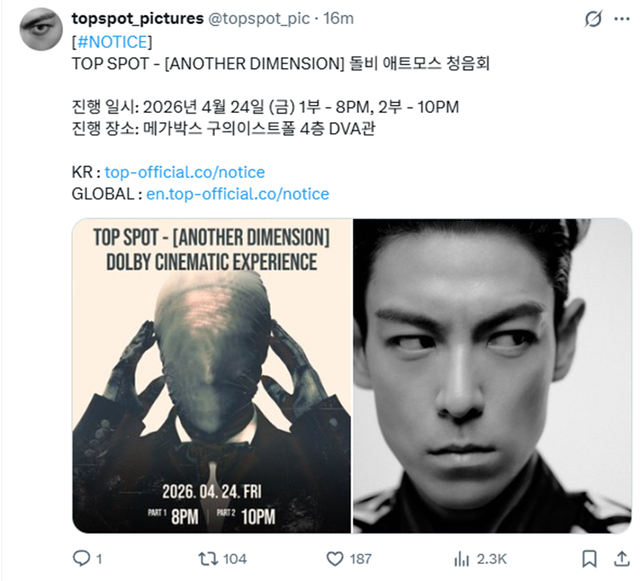Open the Dolby Cinematic Experience poster image
The width and height of the screenshot is (640, 581).
point(211,376)
